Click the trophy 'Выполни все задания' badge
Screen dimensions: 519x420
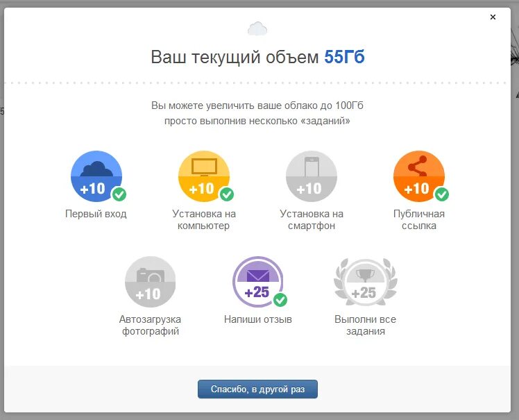366,282
